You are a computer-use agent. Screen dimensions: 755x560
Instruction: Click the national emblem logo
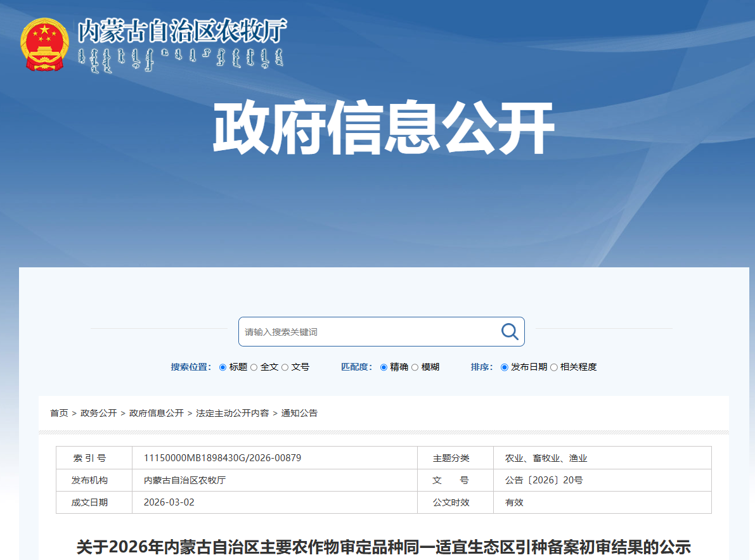(x=44, y=44)
